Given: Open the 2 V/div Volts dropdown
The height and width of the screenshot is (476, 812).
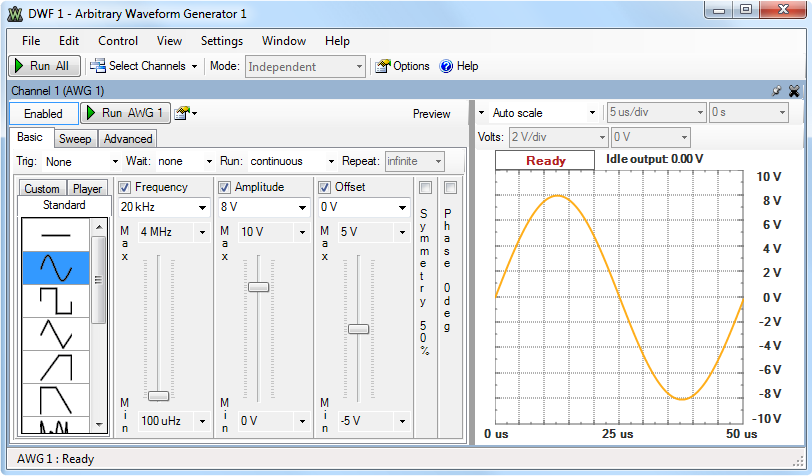Looking at the screenshot, I should (558, 137).
